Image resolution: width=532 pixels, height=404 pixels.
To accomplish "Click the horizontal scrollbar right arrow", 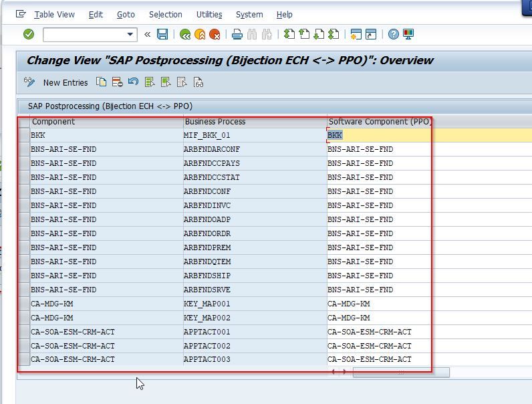I will 345,372.
